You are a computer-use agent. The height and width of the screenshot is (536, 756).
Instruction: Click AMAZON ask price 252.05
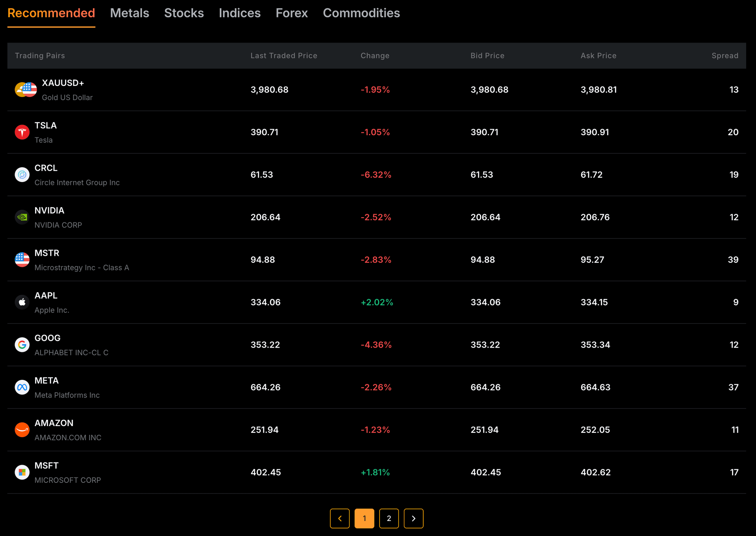[595, 430]
